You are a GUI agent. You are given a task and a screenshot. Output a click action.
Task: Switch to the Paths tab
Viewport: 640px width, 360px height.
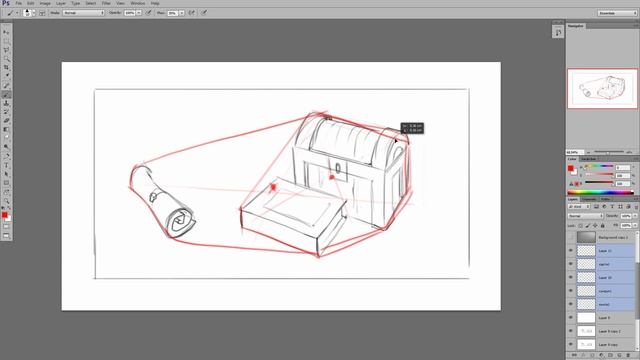coord(605,199)
